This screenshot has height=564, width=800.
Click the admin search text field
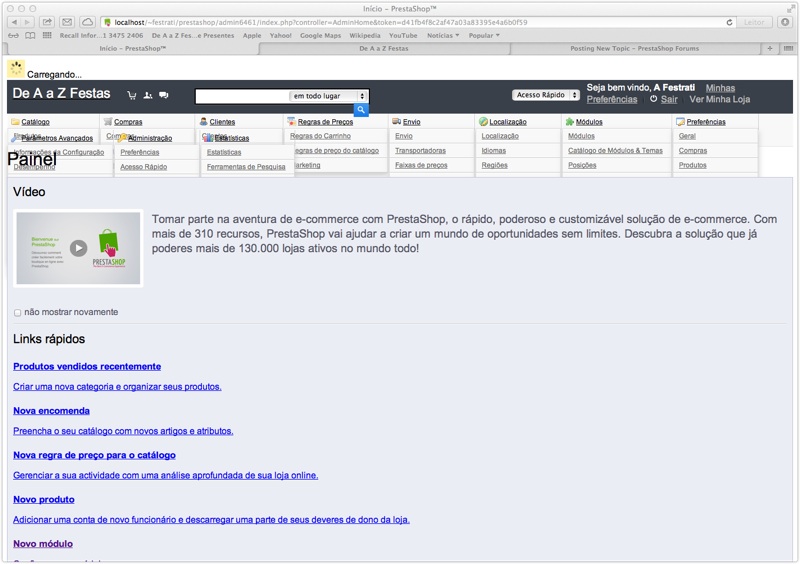(x=242, y=96)
